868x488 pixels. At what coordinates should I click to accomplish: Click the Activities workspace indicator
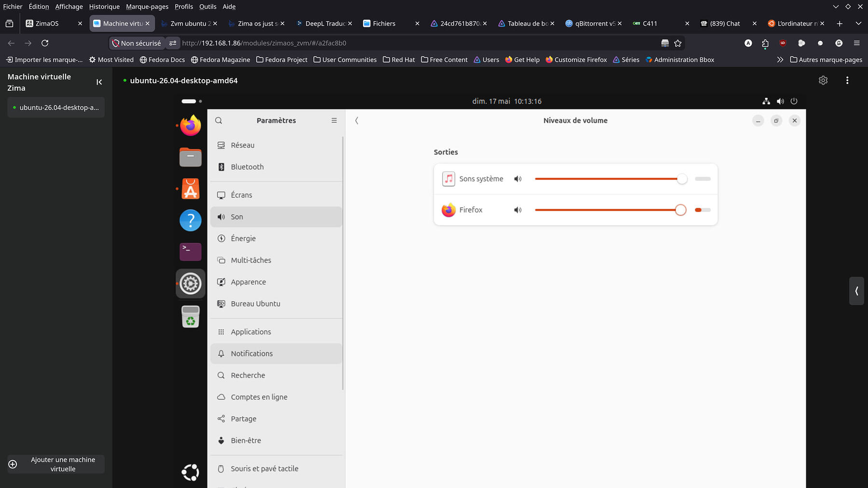191,101
